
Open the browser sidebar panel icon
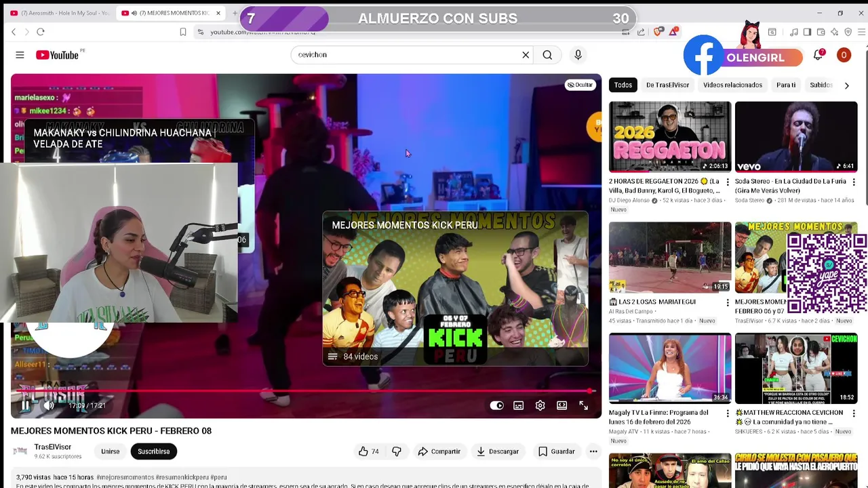(807, 32)
